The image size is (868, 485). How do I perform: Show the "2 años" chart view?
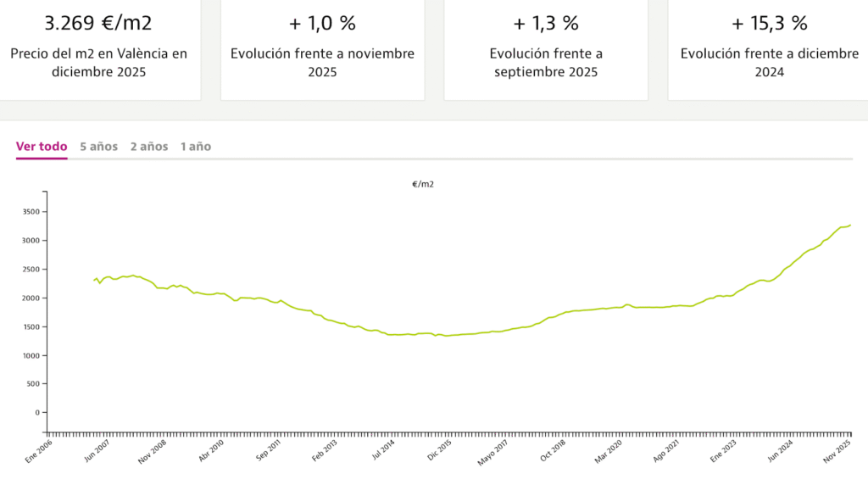[149, 147]
